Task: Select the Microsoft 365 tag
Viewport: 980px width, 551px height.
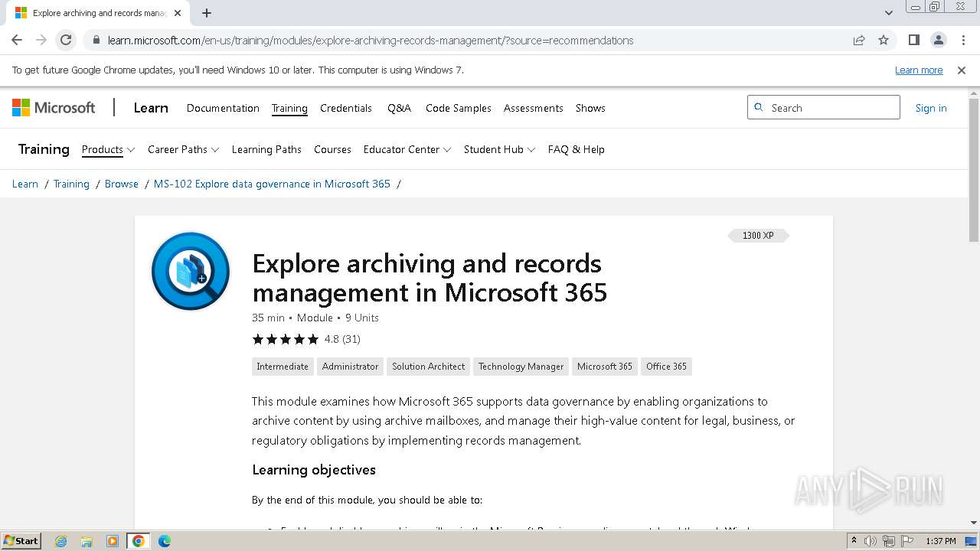Action: tap(605, 367)
